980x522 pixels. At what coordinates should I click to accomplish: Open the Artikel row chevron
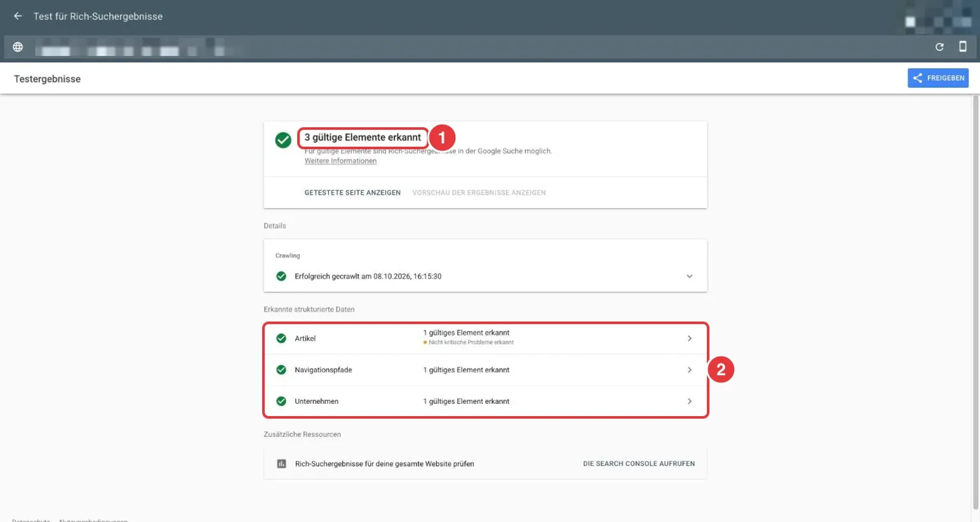690,338
